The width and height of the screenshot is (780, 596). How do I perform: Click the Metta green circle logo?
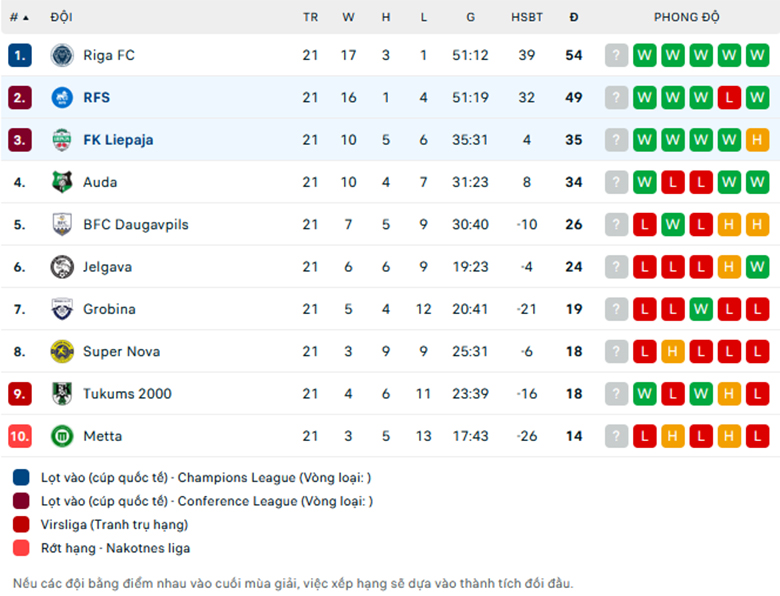[x=62, y=436]
